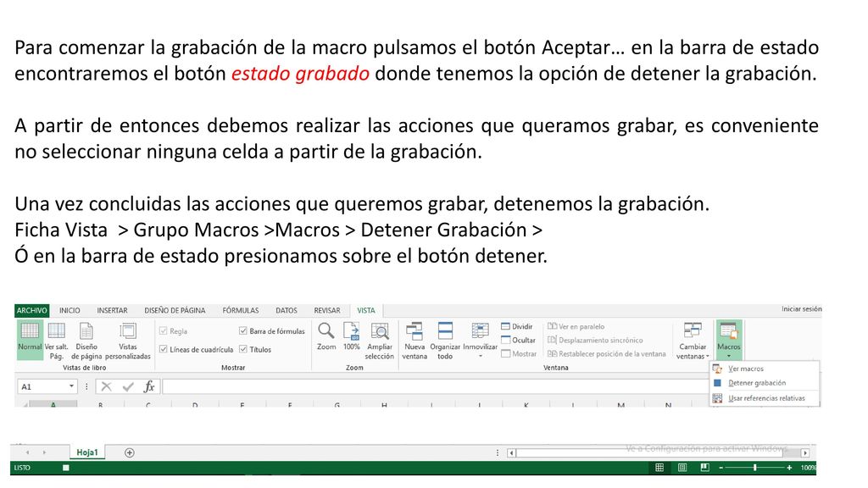
Task: Toggle the Títulos checkbox
Action: coord(243,349)
